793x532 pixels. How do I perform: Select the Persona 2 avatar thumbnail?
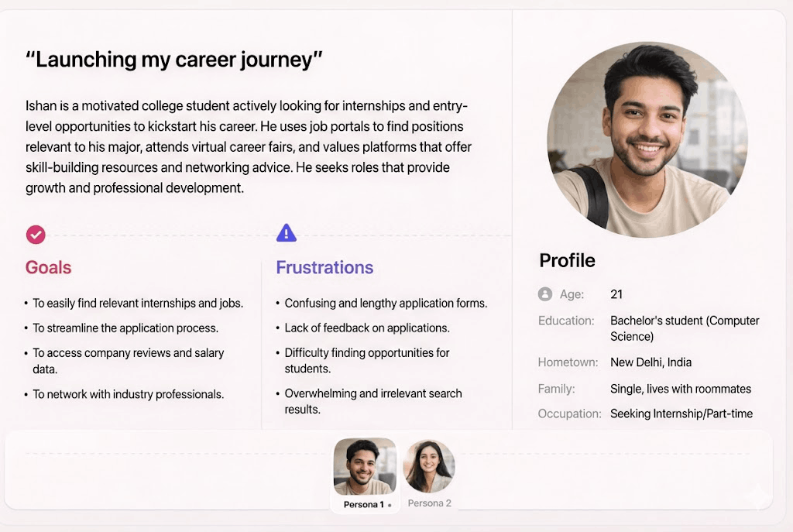pyautogui.click(x=429, y=466)
